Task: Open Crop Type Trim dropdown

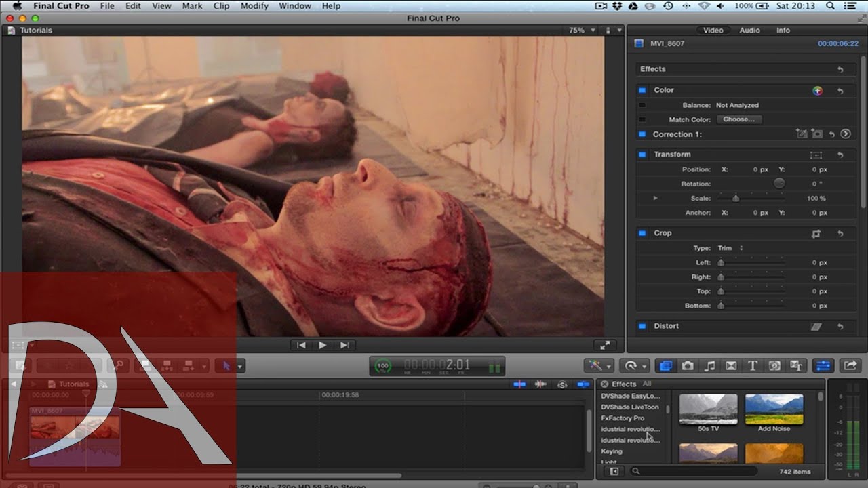Action: 730,248
